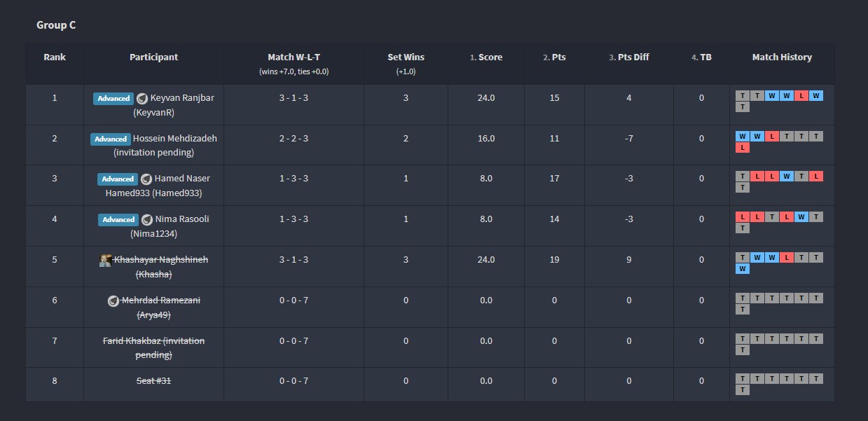
Task: Click the Advanced badge beside Hossein Mehdizadeh
Action: click(x=111, y=139)
